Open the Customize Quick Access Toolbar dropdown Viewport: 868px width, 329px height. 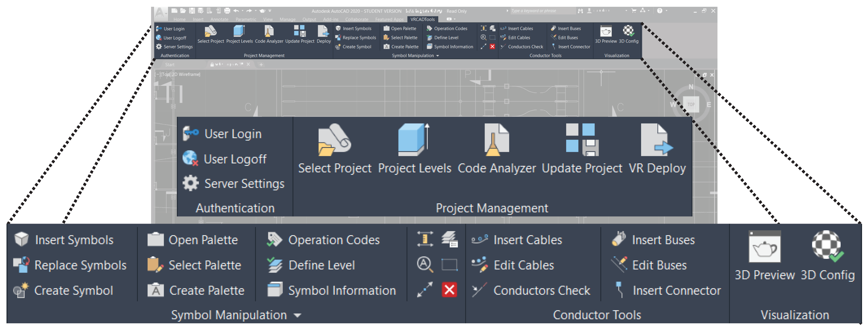point(270,11)
